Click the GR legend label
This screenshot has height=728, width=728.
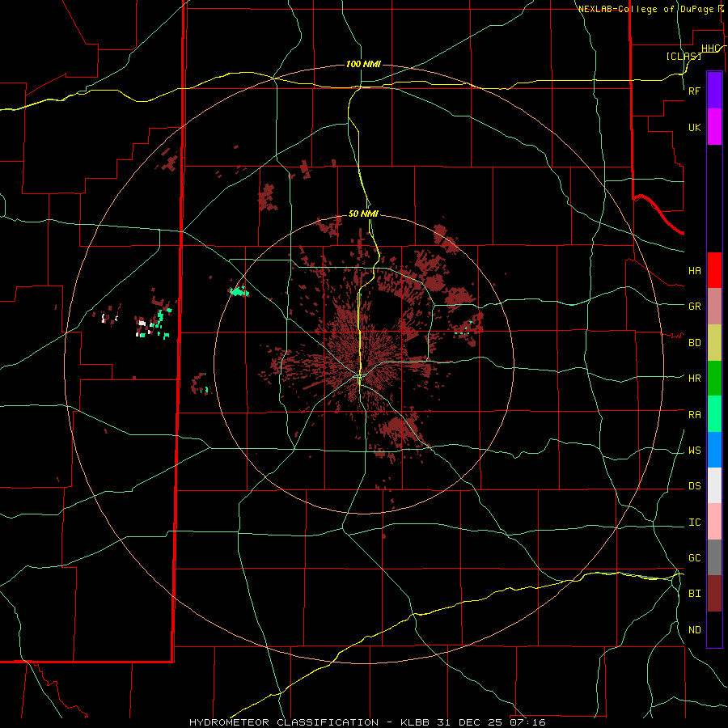695,307
